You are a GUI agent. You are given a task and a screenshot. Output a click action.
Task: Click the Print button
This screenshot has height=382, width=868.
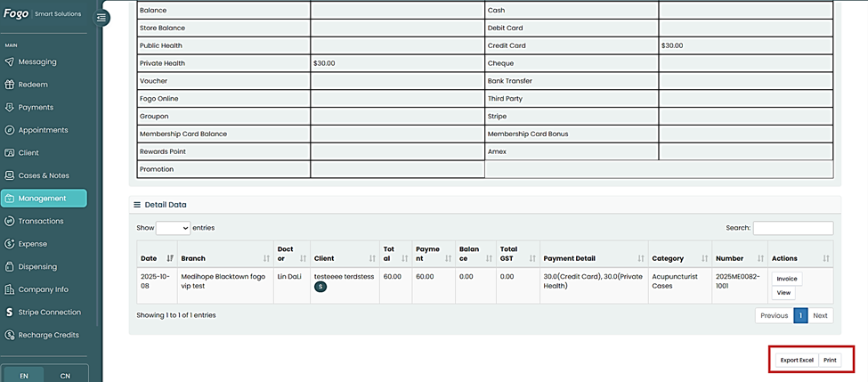830,360
